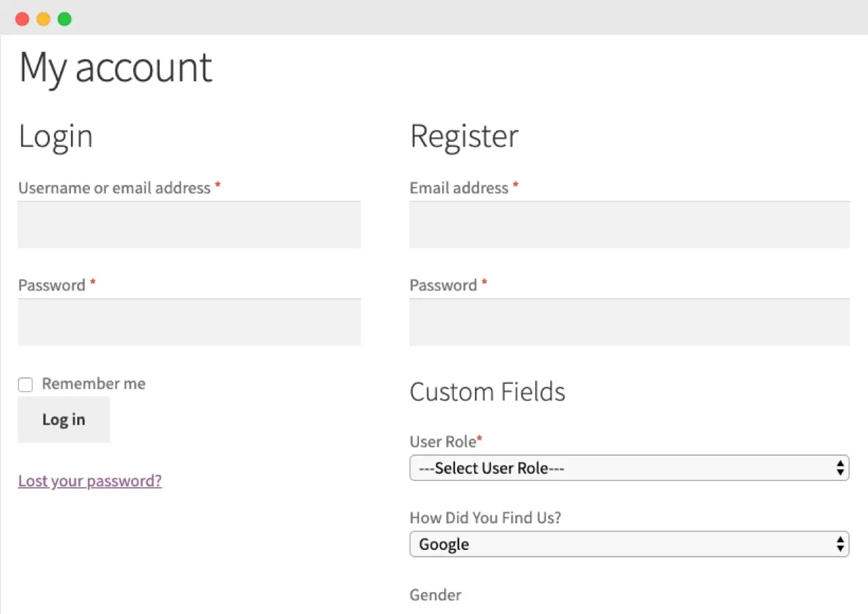Open the Lost your password link
Image resolution: width=868 pixels, height=614 pixels.
point(90,481)
